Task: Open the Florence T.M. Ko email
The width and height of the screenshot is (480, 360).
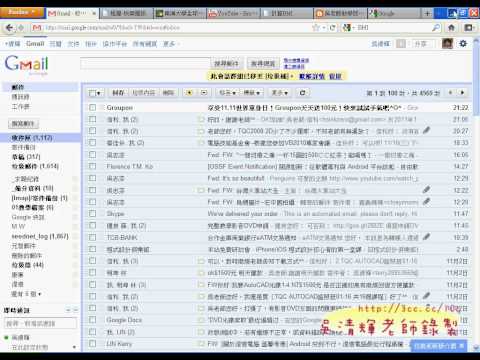Action: tap(277, 166)
